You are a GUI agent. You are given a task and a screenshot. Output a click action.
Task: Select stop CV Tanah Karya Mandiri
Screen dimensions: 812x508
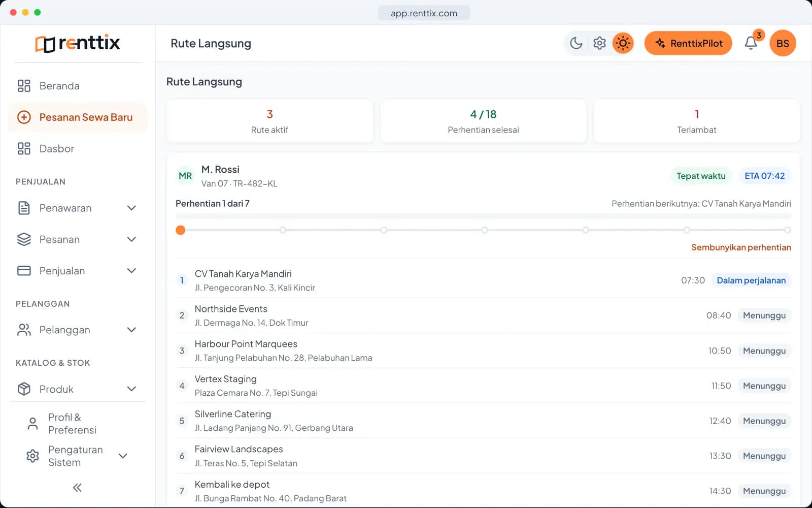click(483, 280)
